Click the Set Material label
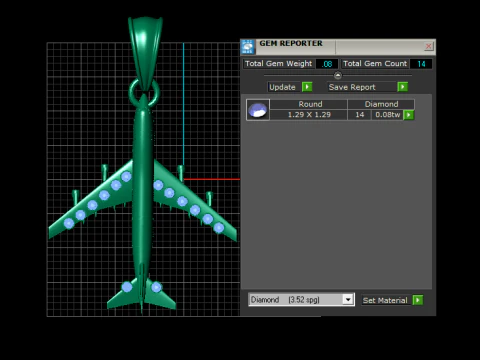 click(385, 300)
